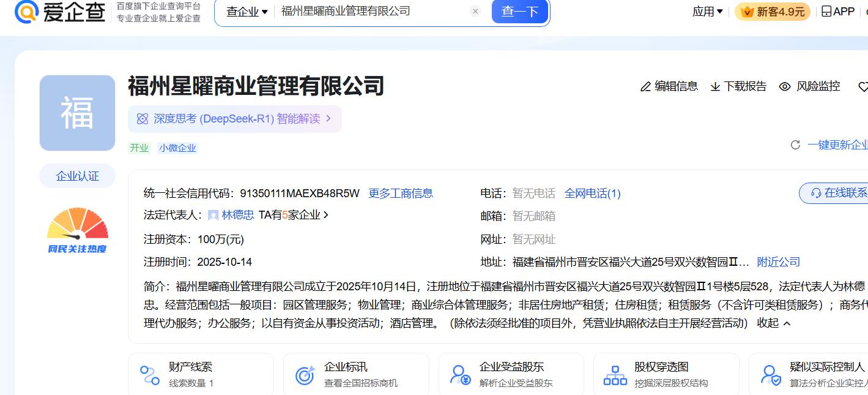This screenshot has height=395, width=868.
Task: Click the 查一下 search button
Action: click(519, 12)
